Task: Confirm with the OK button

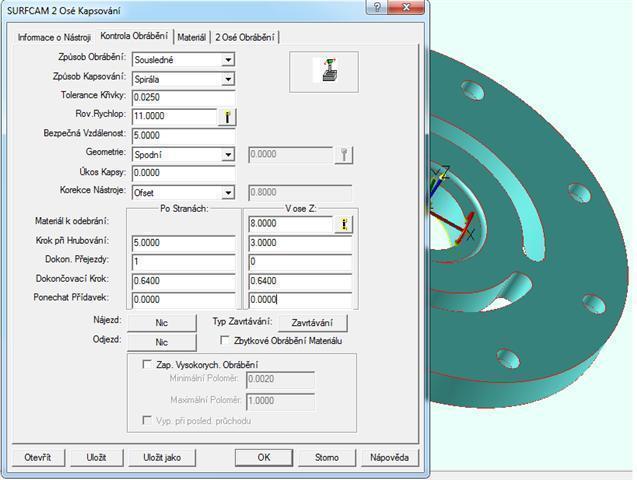Action: 264,457
